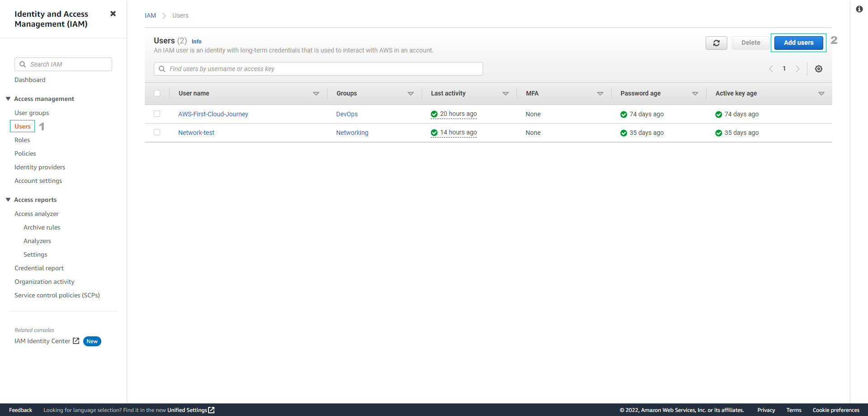Open User groups in sidebar
This screenshot has height=416, width=868.
pos(32,113)
